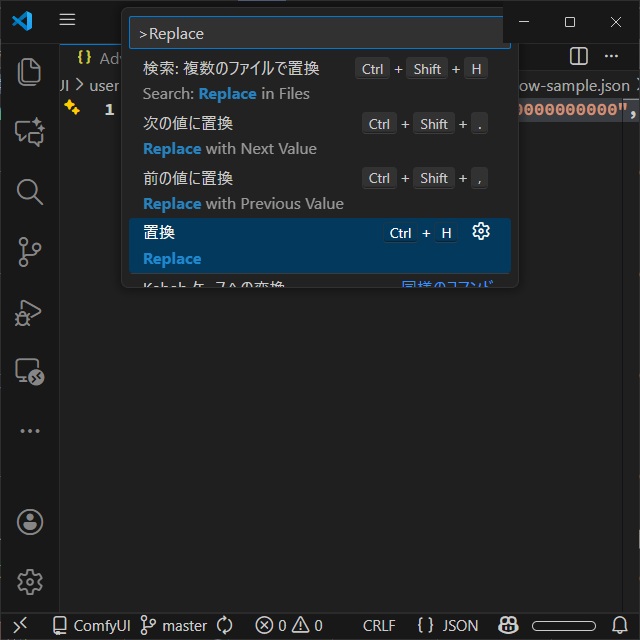This screenshot has width=640, height=640.
Task: Click the notifications bell in status bar
Action: [619, 626]
